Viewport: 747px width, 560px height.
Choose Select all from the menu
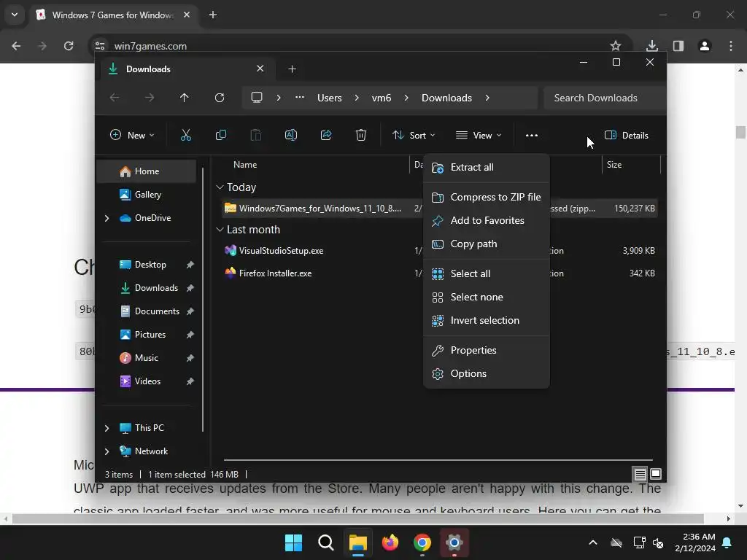coord(486,274)
